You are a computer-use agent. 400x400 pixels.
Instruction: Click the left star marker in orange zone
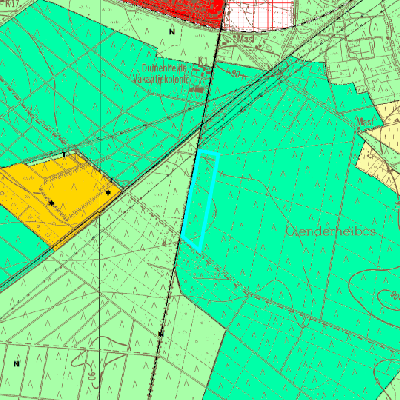pyautogui.click(x=51, y=203)
